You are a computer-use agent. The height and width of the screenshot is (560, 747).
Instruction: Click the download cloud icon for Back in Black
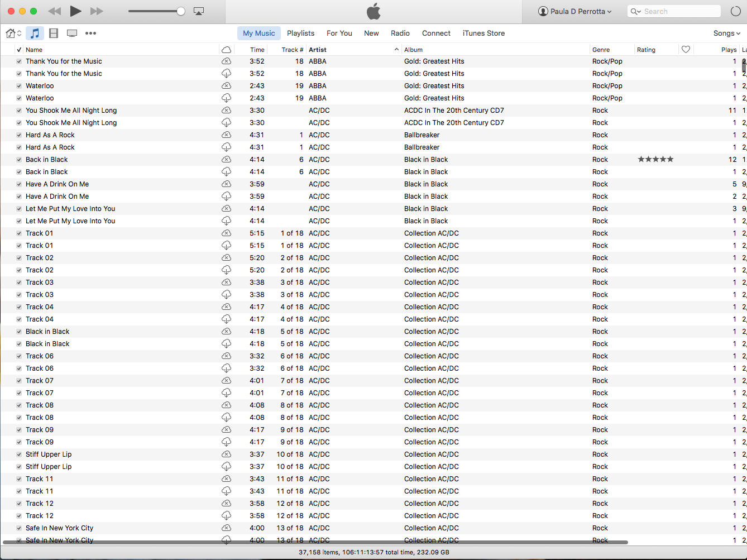[226, 172]
